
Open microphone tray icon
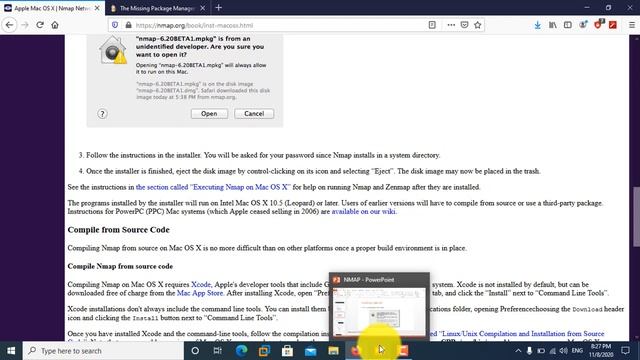click(x=529, y=351)
